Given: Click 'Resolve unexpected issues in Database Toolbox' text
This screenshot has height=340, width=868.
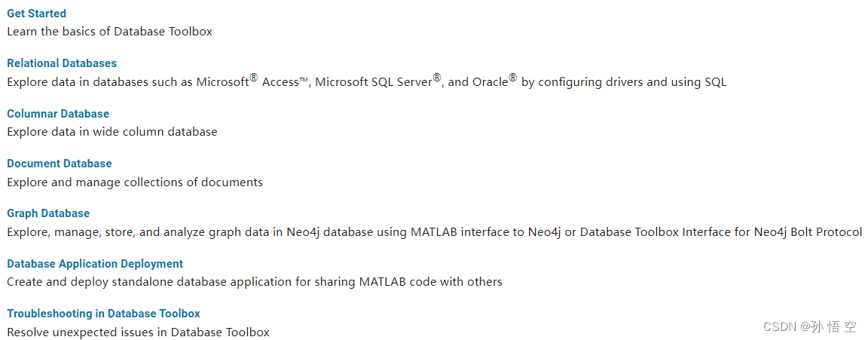Looking at the screenshot, I should point(139,332).
